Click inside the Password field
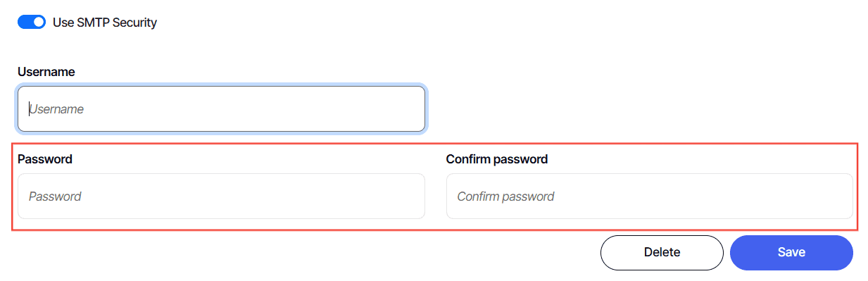868x281 pixels. point(221,196)
